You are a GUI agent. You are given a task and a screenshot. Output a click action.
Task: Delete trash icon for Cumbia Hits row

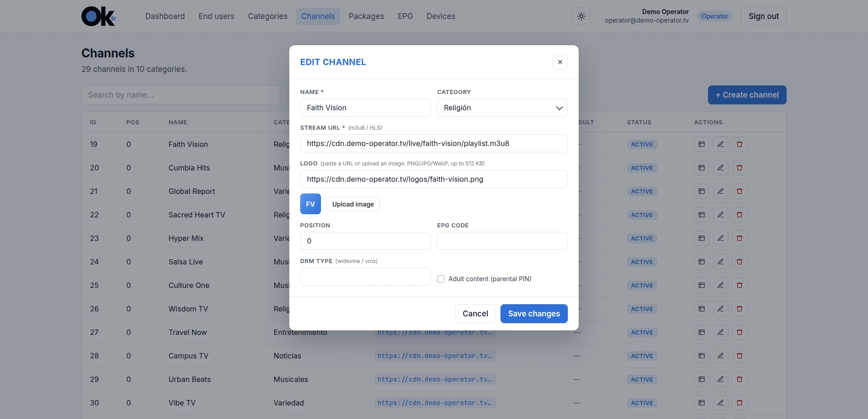tap(740, 168)
